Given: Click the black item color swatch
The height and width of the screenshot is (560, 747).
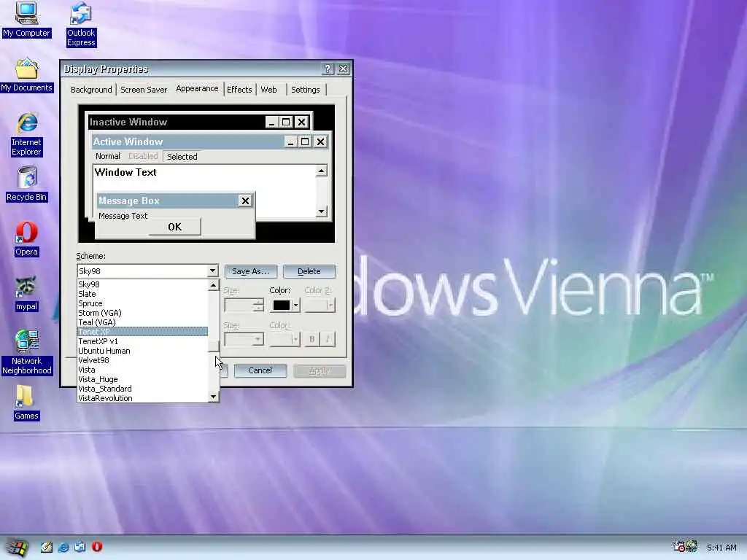Looking at the screenshot, I should point(281,306).
